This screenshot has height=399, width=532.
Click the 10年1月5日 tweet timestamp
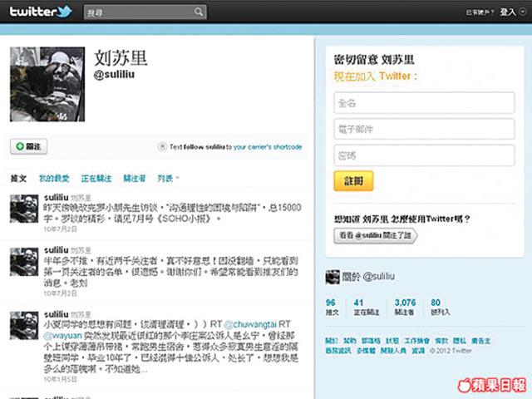pos(61,379)
